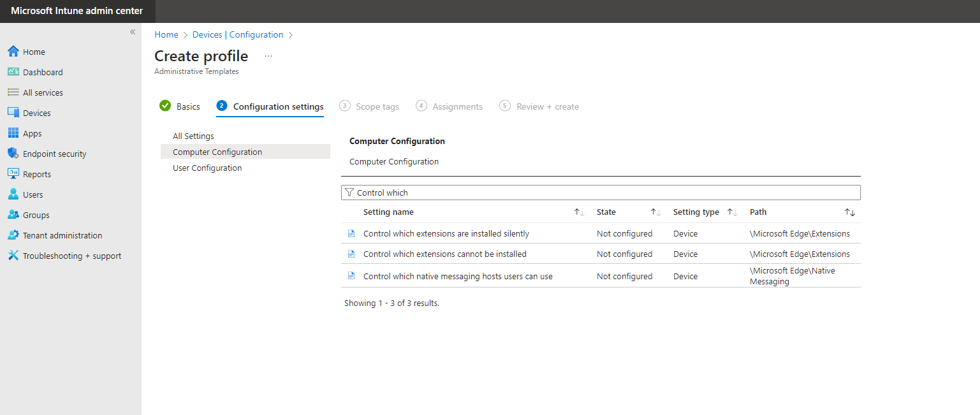Click the document icon for native messaging hosts

point(351,275)
